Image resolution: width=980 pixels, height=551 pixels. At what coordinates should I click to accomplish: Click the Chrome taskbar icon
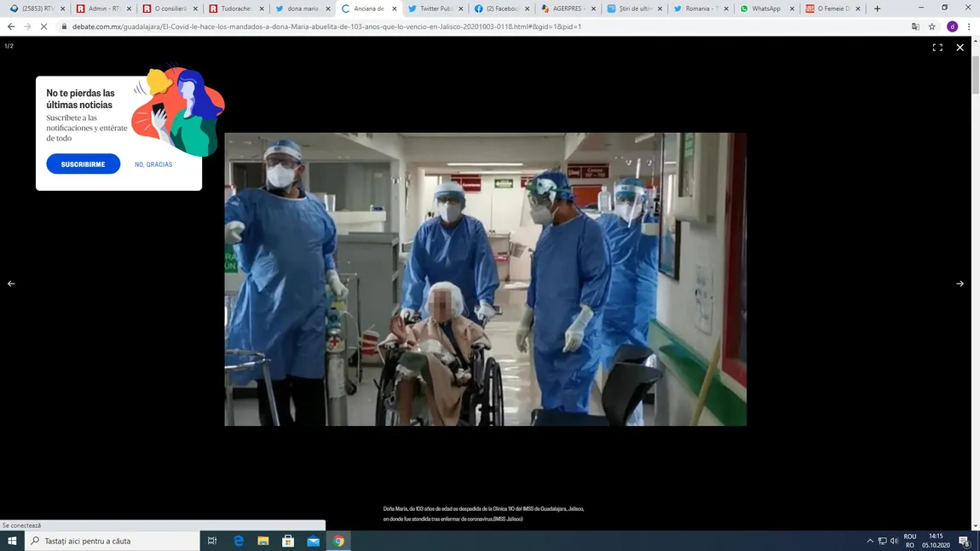pyautogui.click(x=339, y=541)
